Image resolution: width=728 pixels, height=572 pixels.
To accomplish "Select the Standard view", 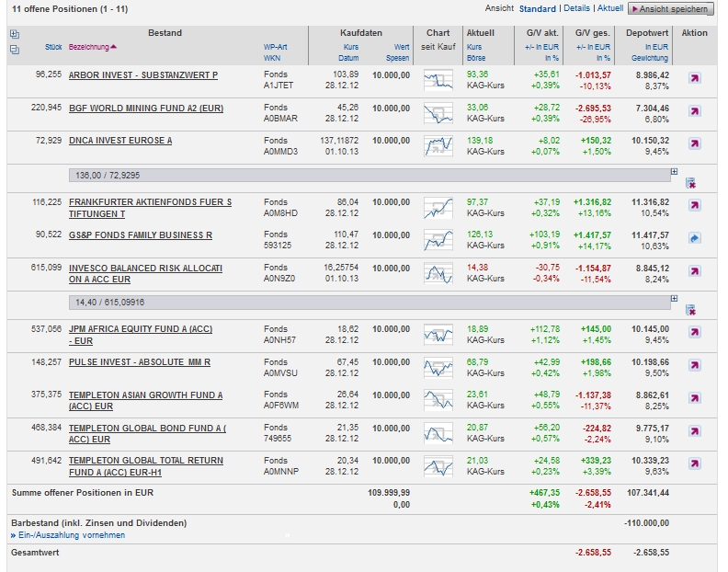I will tap(537, 9).
